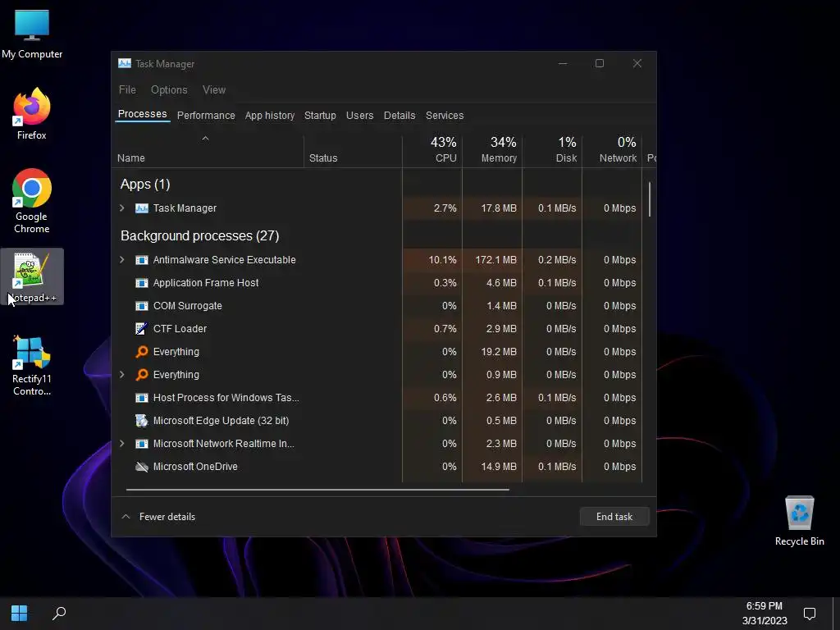Minimize the Task Manager window
Screen dimensions: 840x630
tap(563, 63)
